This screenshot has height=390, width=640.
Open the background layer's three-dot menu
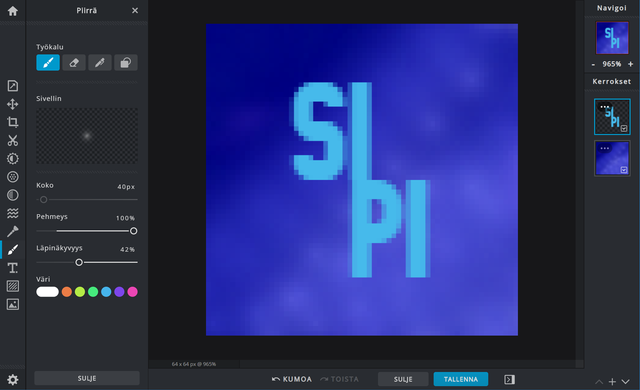(x=604, y=148)
